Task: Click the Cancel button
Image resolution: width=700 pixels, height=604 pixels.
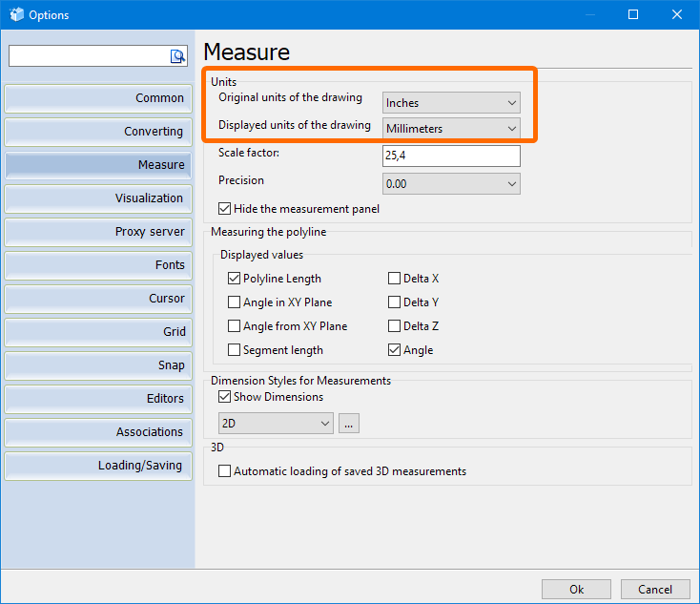Action: pyautogui.click(x=655, y=590)
